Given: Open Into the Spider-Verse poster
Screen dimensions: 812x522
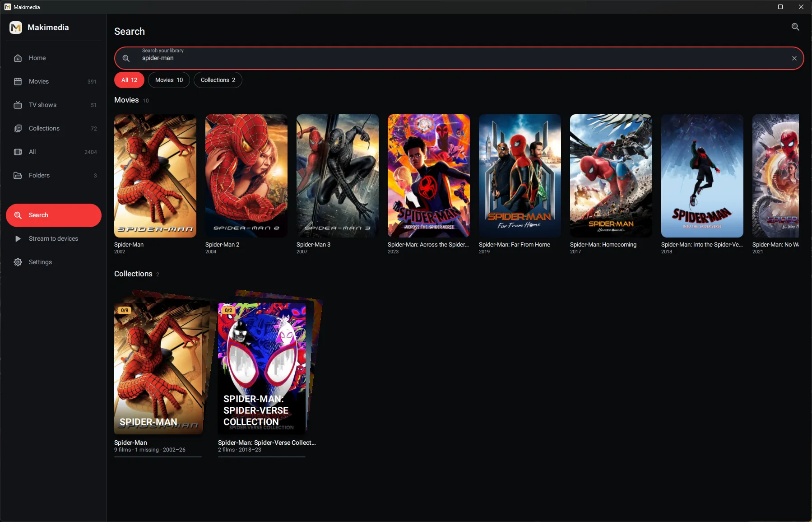Looking at the screenshot, I should (x=702, y=176).
